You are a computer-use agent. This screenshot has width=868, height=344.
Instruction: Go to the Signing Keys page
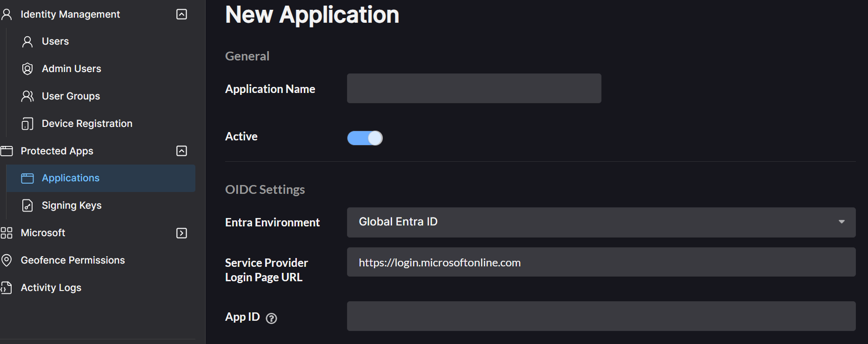click(72, 205)
